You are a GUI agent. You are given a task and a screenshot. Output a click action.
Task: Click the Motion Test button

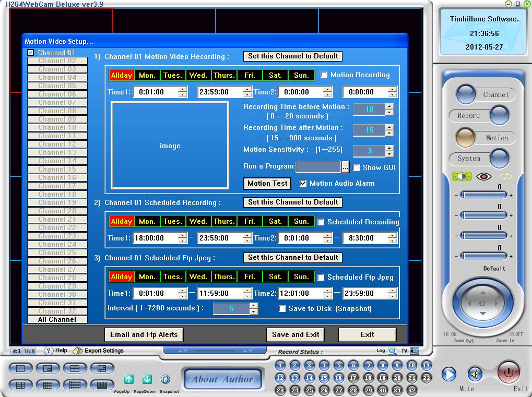click(267, 183)
